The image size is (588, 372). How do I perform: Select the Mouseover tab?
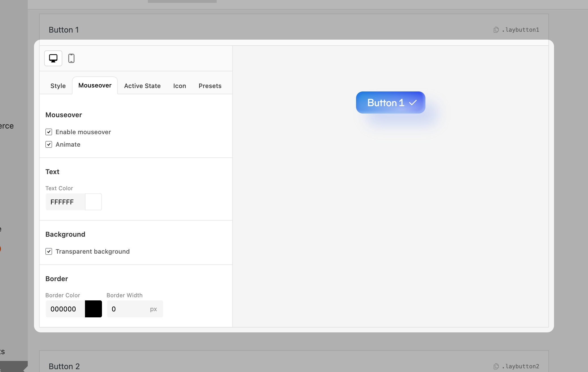pyautogui.click(x=95, y=85)
